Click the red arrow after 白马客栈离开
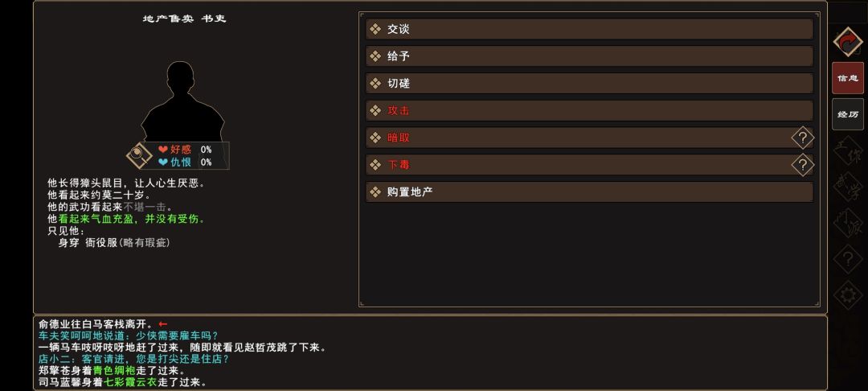 click(x=163, y=323)
